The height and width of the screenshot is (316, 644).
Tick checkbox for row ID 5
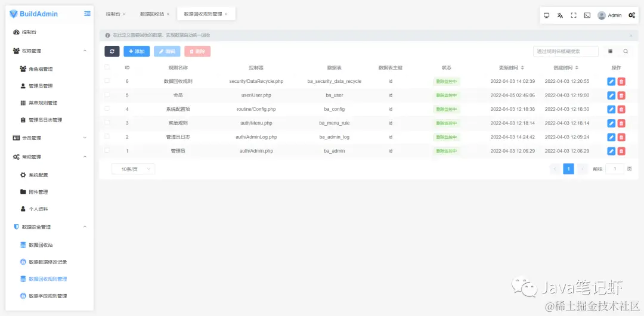tap(107, 95)
